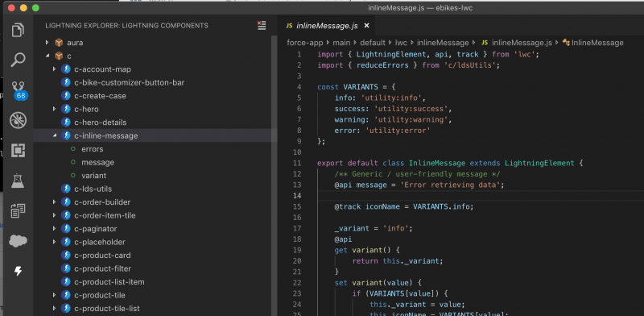This screenshot has width=644, height=316.
Task: Open the Extensions view icon
Action: 18,151
